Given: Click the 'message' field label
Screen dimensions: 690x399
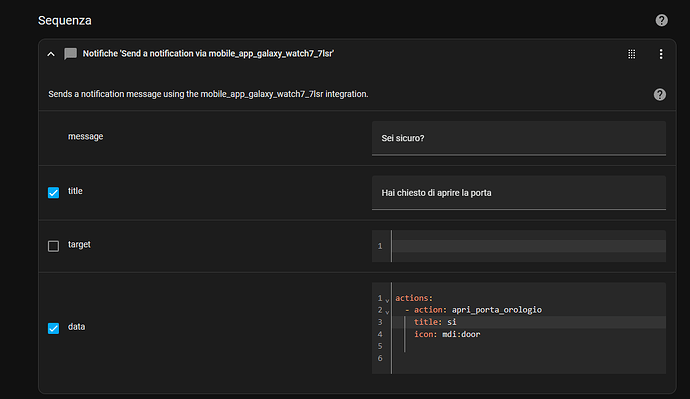Looking at the screenshot, I should (85, 136).
